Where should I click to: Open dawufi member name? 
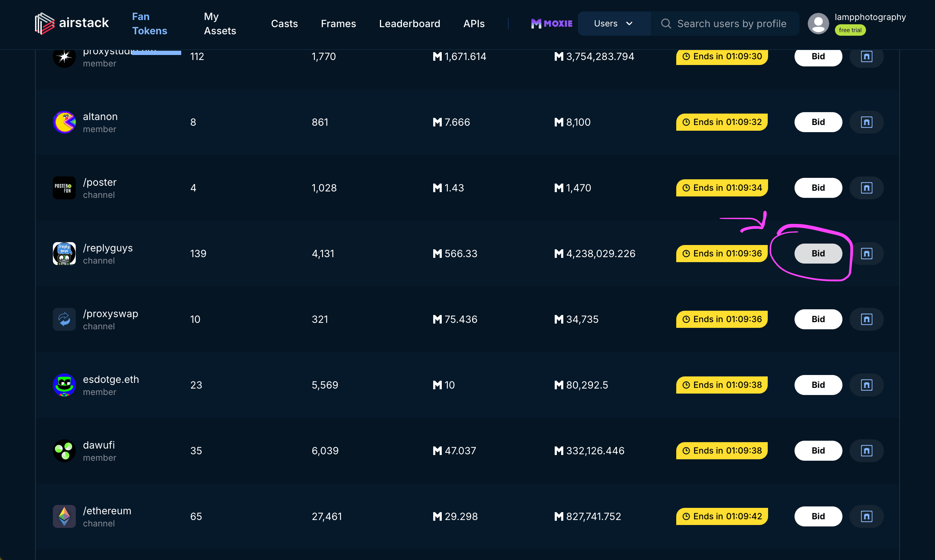[x=99, y=445]
